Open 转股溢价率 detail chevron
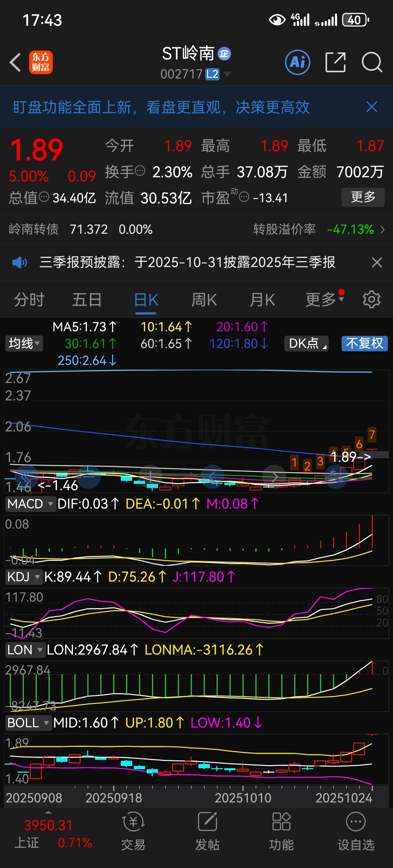 tap(382, 230)
